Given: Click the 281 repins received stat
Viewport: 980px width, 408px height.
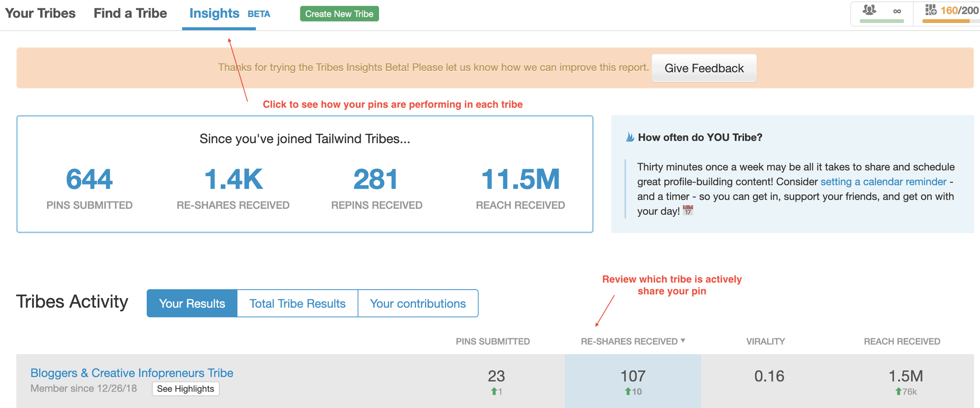Looking at the screenshot, I should 376,179.
